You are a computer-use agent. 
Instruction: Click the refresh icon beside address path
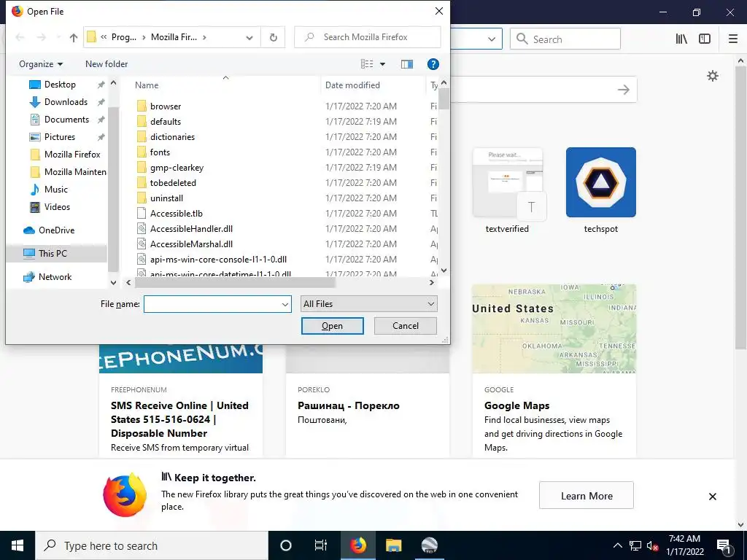point(274,37)
